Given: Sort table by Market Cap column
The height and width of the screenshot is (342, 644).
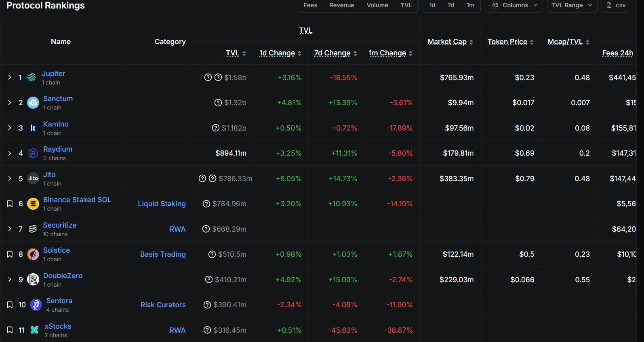Looking at the screenshot, I should [x=450, y=42].
